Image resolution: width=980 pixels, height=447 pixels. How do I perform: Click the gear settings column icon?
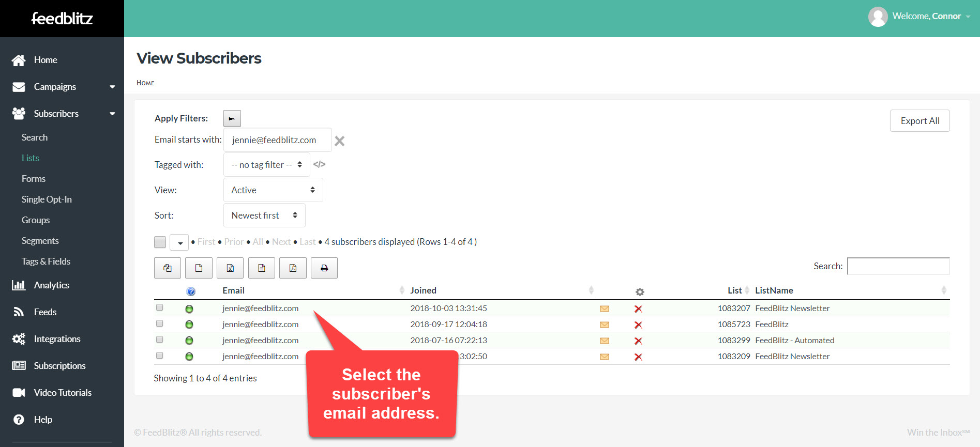(x=640, y=292)
